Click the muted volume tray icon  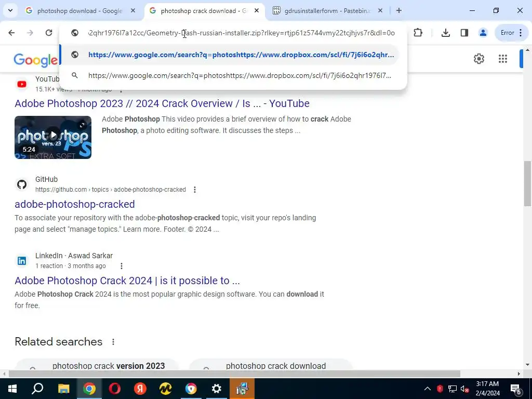pos(465,389)
